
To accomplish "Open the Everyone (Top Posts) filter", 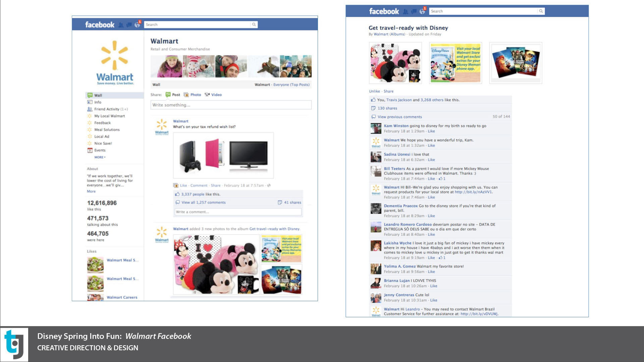I will tap(291, 85).
